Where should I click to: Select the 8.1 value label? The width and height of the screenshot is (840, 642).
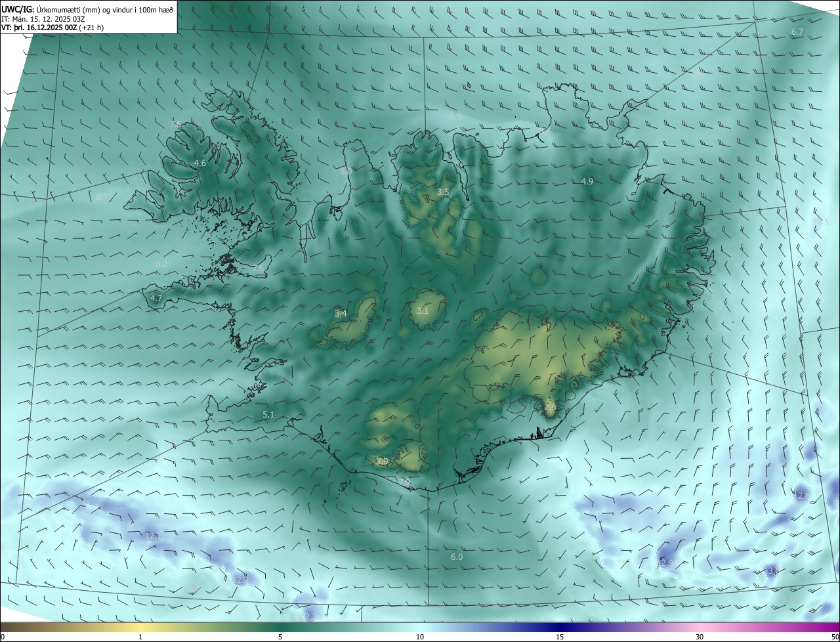coord(787,599)
